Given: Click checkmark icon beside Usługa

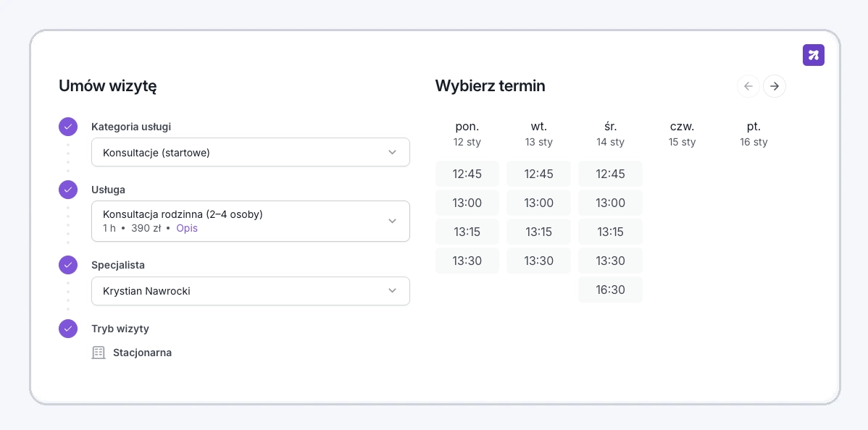Looking at the screenshot, I should [x=68, y=190].
